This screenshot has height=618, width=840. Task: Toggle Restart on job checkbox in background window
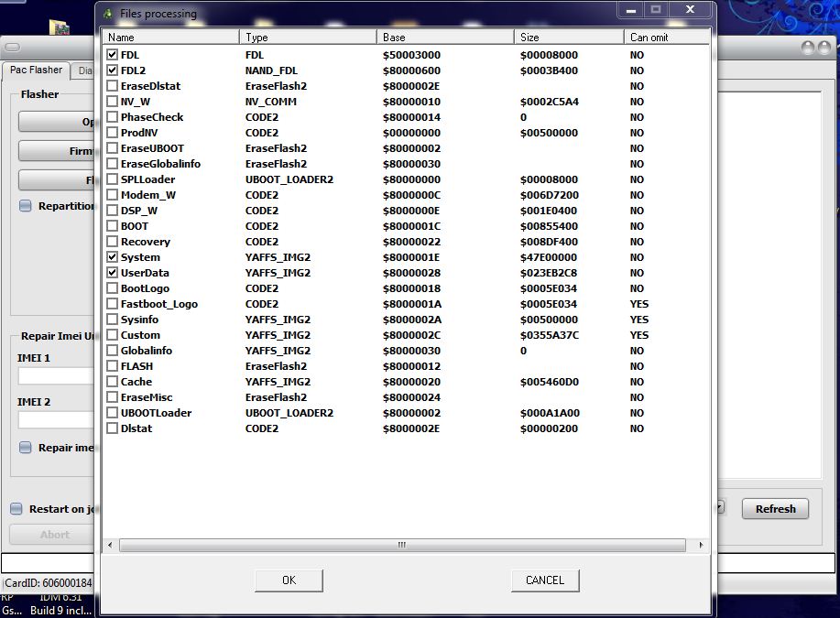pyautogui.click(x=16, y=509)
